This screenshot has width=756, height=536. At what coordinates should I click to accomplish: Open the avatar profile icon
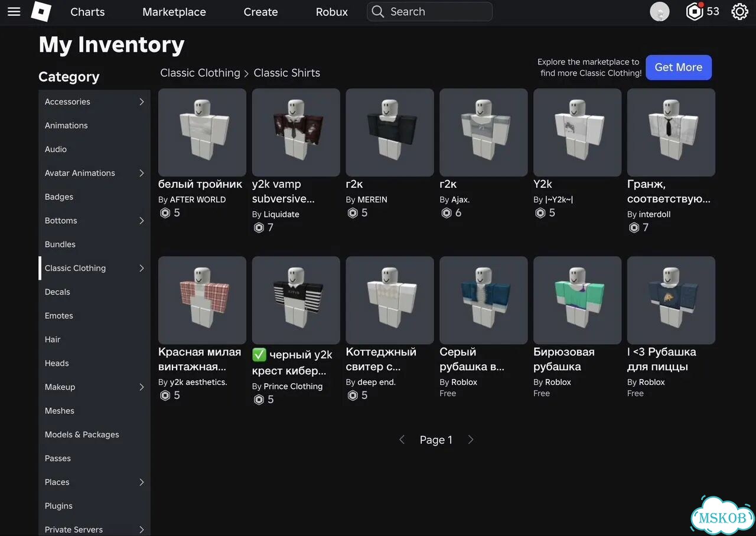click(660, 12)
